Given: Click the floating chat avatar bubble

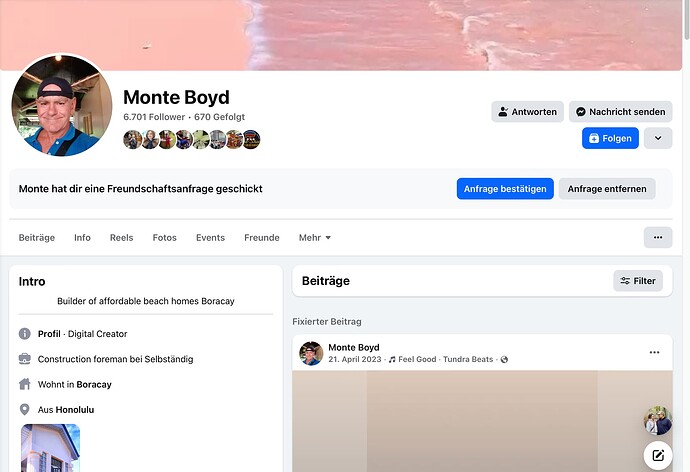Looking at the screenshot, I should click(x=658, y=421).
